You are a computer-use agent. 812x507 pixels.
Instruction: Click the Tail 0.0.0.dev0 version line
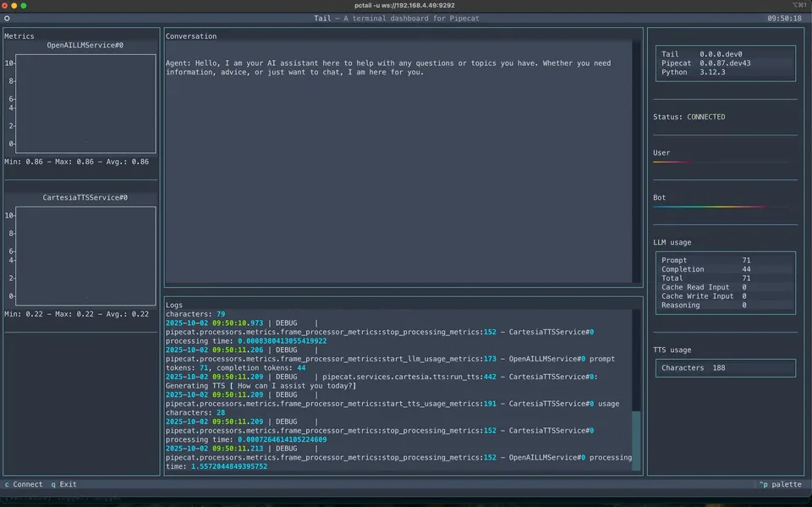click(702, 54)
